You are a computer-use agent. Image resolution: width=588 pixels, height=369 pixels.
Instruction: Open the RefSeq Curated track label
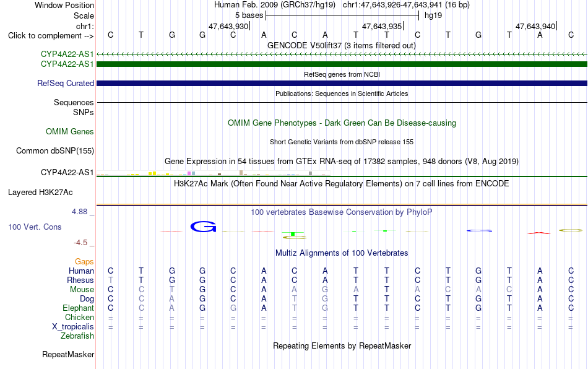click(65, 83)
